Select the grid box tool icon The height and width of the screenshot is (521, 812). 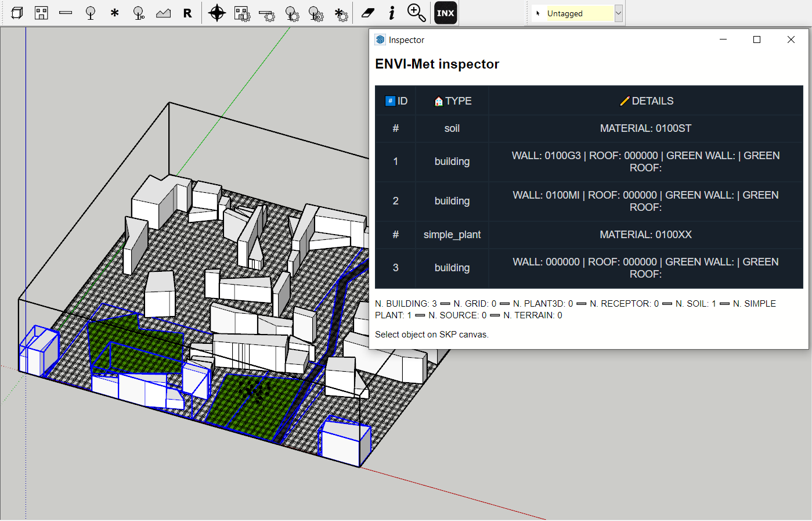[x=17, y=13]
